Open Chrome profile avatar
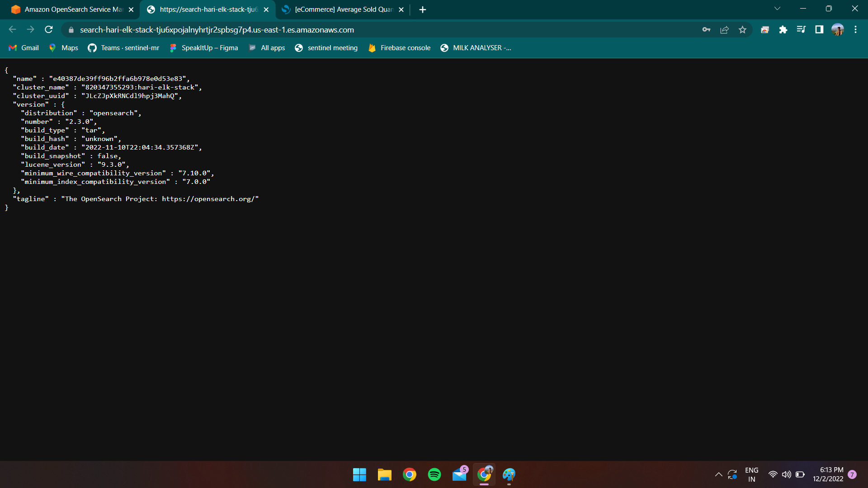The width and height of the screenshot is (868, 488). 837,30
